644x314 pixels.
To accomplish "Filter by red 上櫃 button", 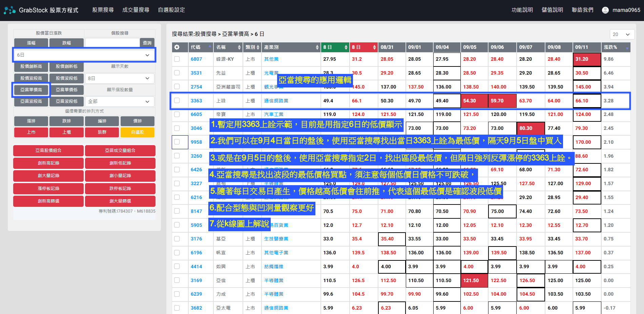I will [66, 132].
